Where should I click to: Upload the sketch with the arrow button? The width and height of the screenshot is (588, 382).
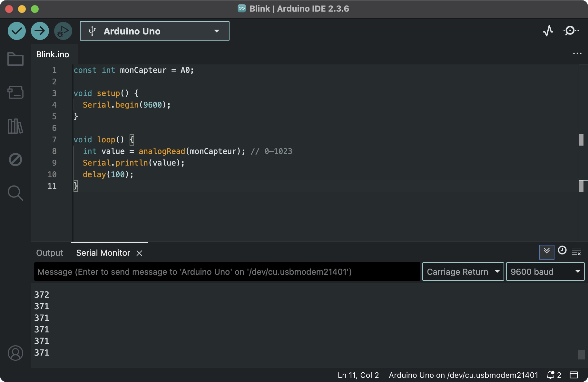pyautogui.click(x=40, y=31)
